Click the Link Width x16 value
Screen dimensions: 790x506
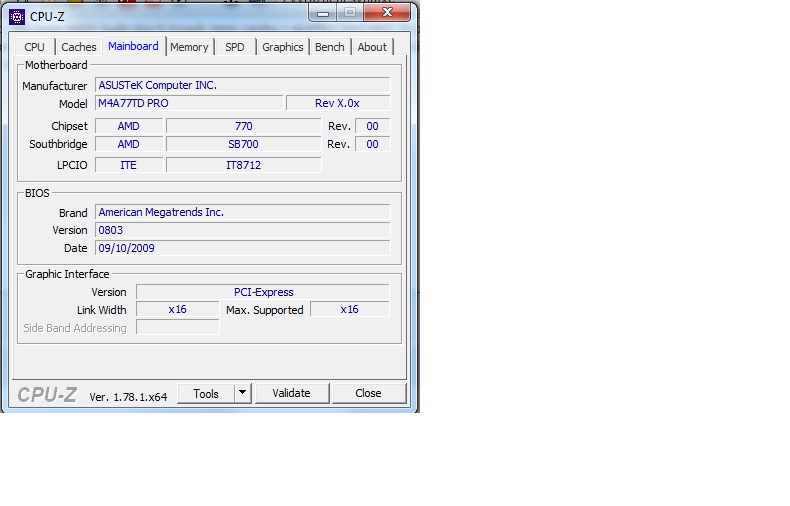(x=178, y=309)
